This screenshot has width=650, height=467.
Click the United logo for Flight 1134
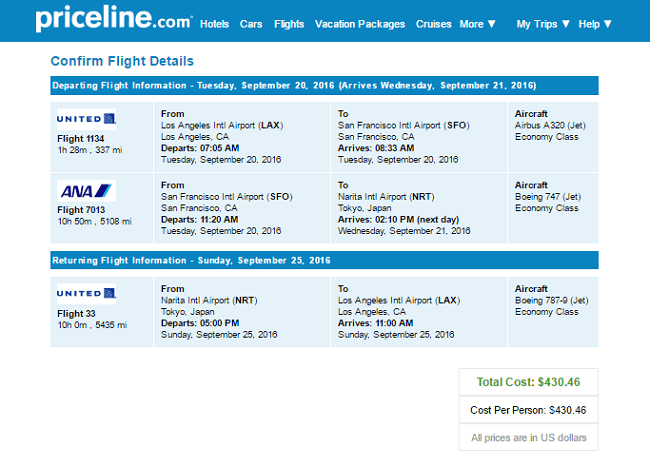pyautogui.click(x=86, y=119)
